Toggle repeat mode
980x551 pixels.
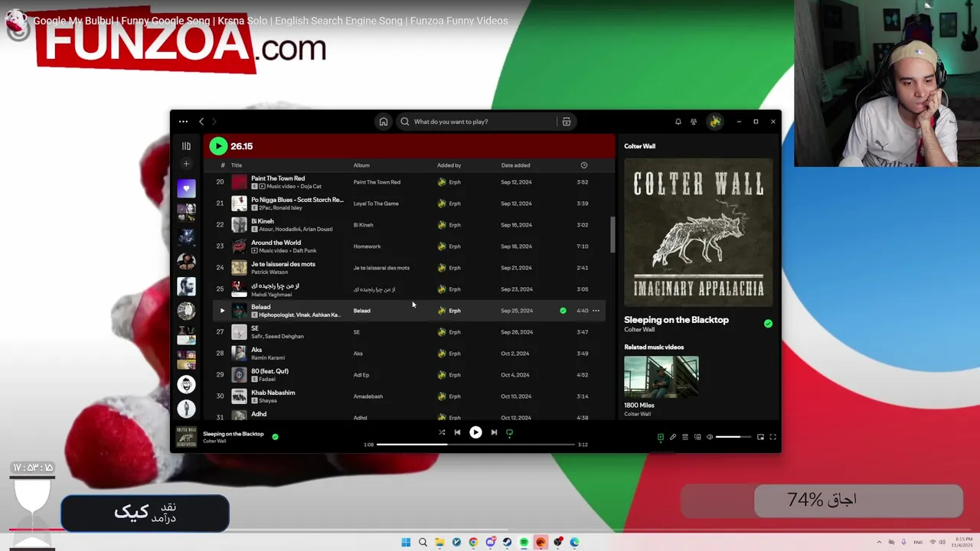509,432
